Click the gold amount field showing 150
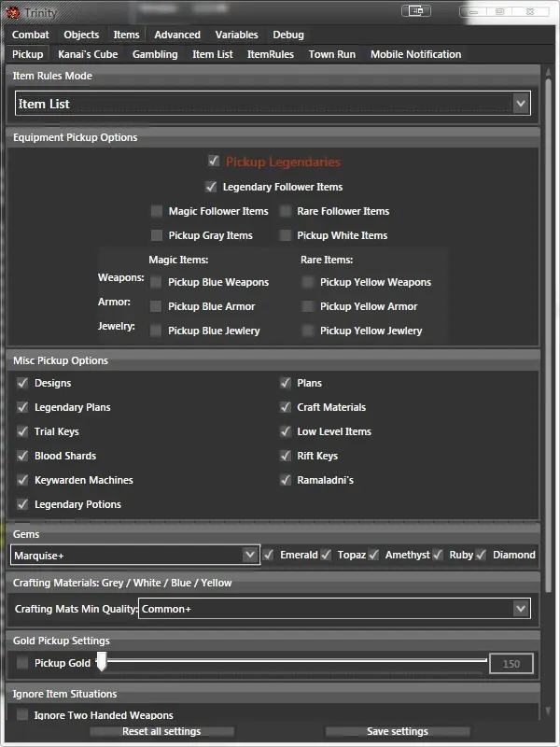Image resolution: width=560 pixels, height=747 pixels. click(x=511, y=664)
